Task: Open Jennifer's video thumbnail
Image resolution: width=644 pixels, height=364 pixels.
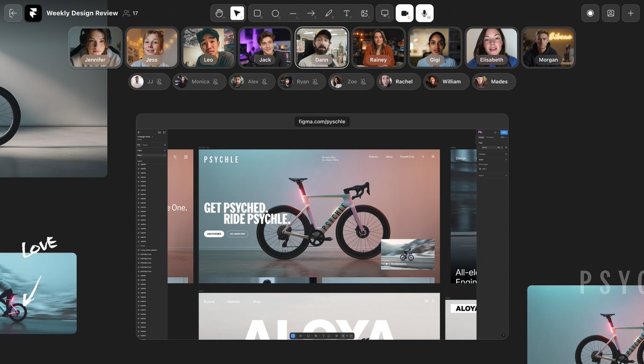Action: [95, 47]
